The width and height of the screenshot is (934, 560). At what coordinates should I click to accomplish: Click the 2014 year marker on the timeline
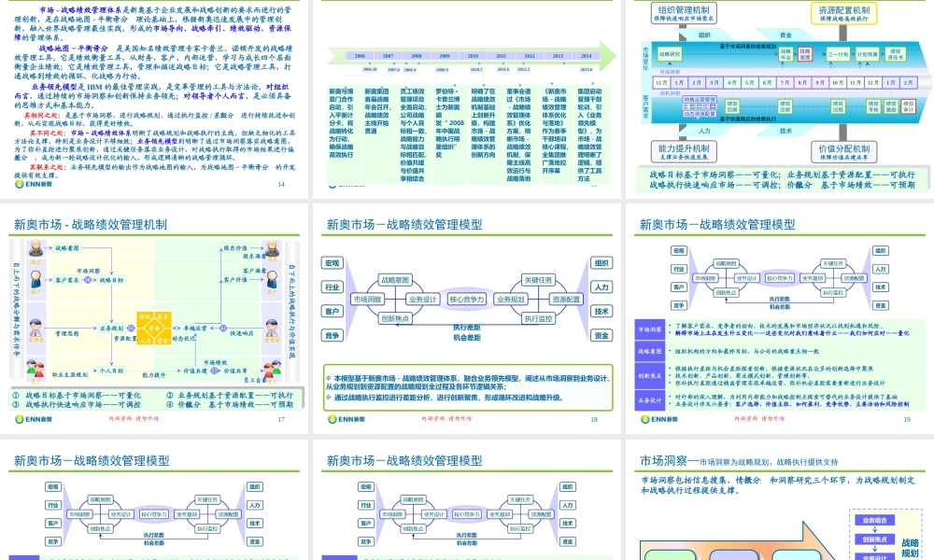587,56
